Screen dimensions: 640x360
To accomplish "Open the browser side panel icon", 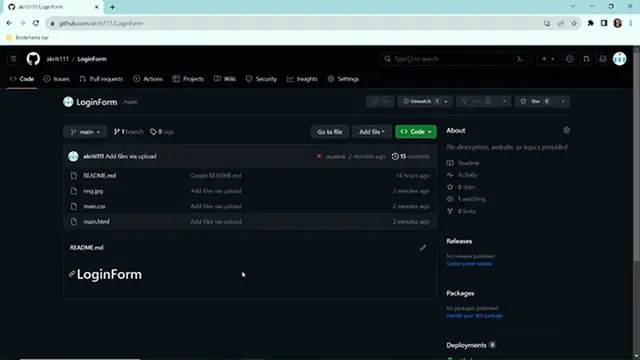I will pyautogui.click(x=604, y=23).
